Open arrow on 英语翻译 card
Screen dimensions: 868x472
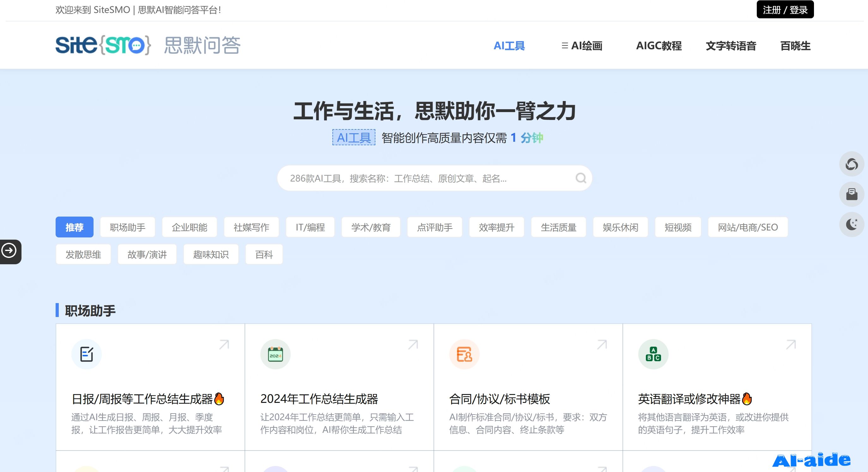pyautogui.click(x=791, y=344)
